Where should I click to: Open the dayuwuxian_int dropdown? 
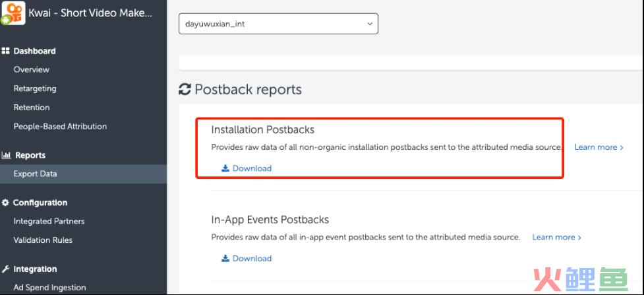(x=278, y=24)
